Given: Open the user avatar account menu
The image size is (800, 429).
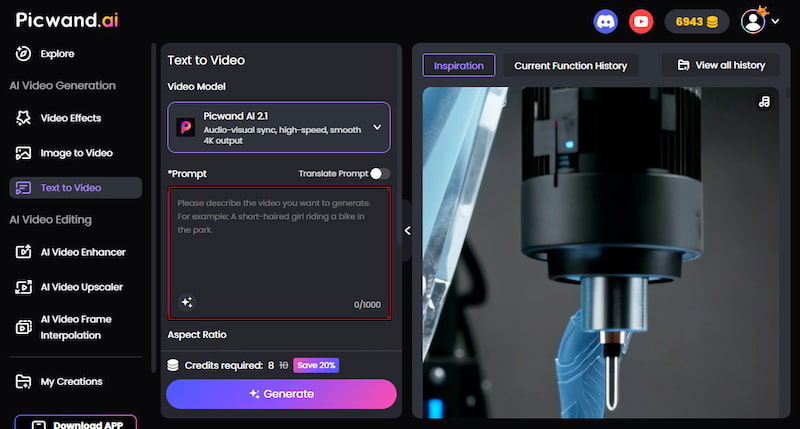Looking at the screenshot, I should click(758, 21).
